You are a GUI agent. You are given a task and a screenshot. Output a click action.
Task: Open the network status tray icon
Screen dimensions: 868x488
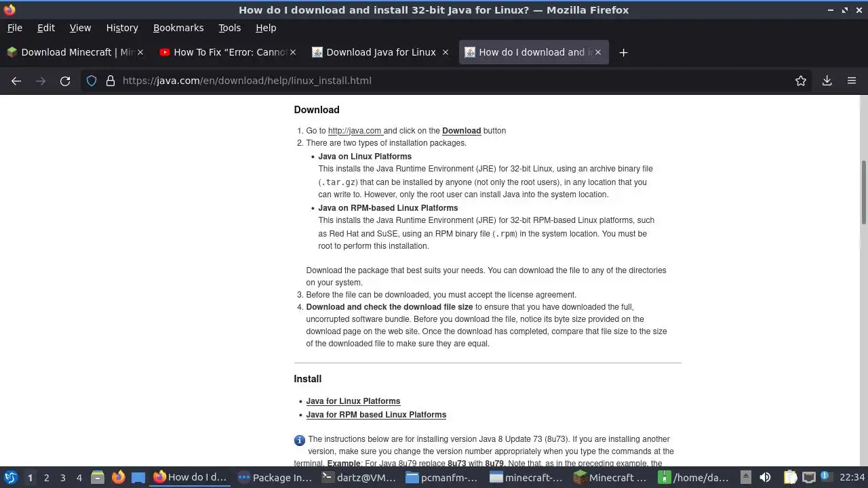point(808,477)
